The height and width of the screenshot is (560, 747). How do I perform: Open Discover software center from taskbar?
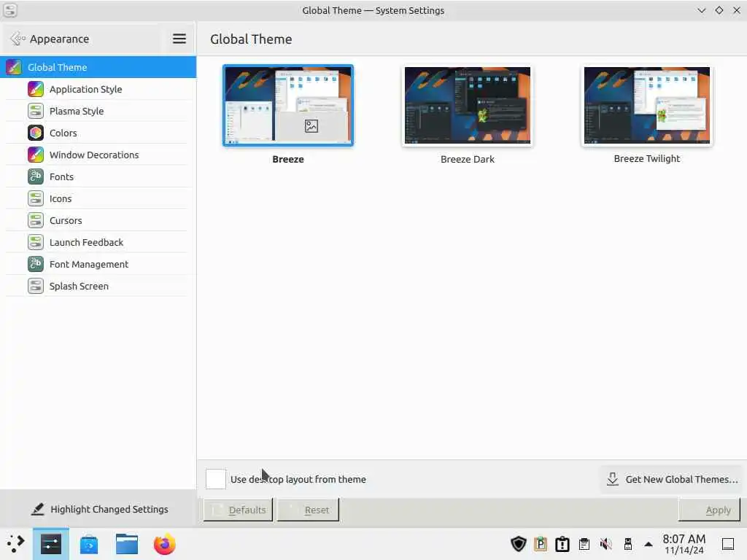point(89,544)
